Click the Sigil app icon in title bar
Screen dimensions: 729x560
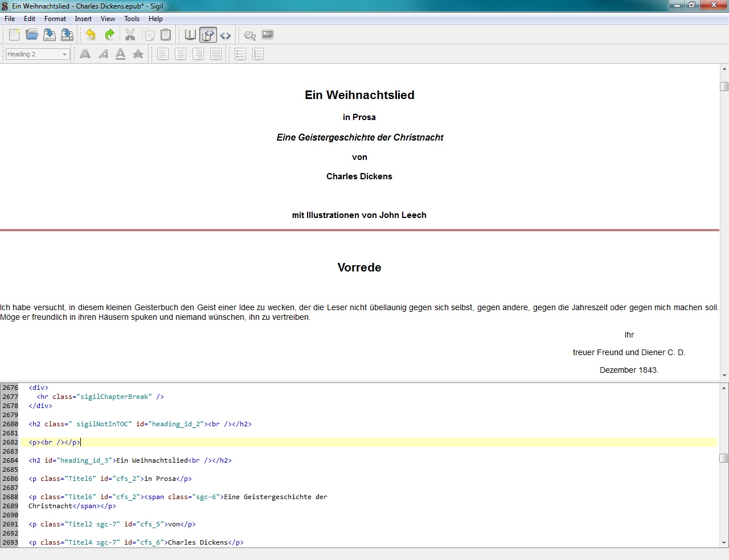point(5,6)
